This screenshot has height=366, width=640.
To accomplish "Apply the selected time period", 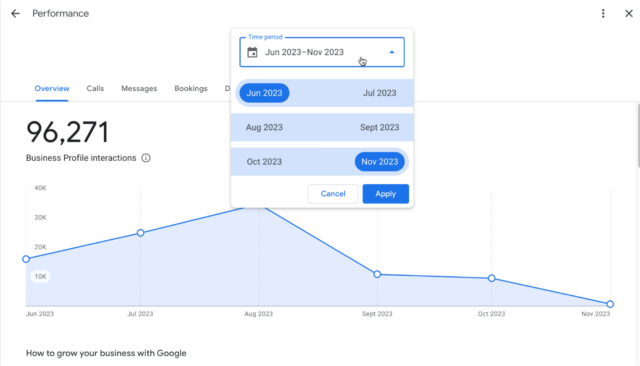I will pyautogui.click(x=386, y=194).
